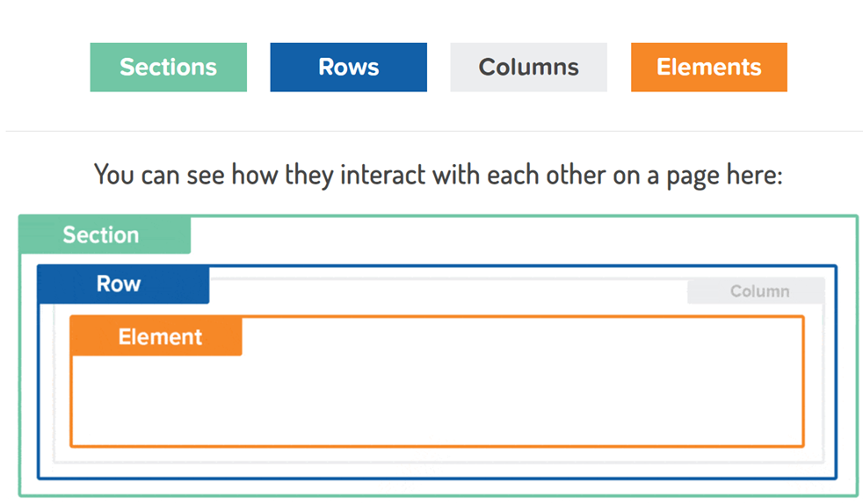
Task: Click the word "You" starting the heading
Action: pos(114,176)
